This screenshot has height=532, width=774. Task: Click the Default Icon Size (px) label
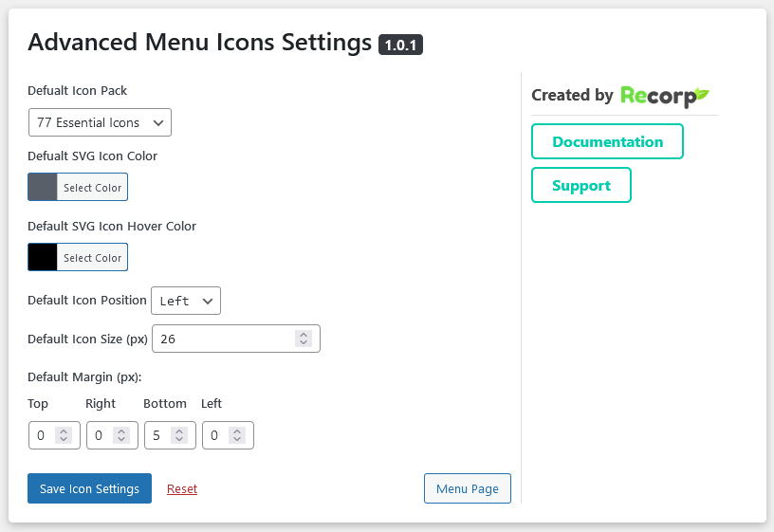87,339
